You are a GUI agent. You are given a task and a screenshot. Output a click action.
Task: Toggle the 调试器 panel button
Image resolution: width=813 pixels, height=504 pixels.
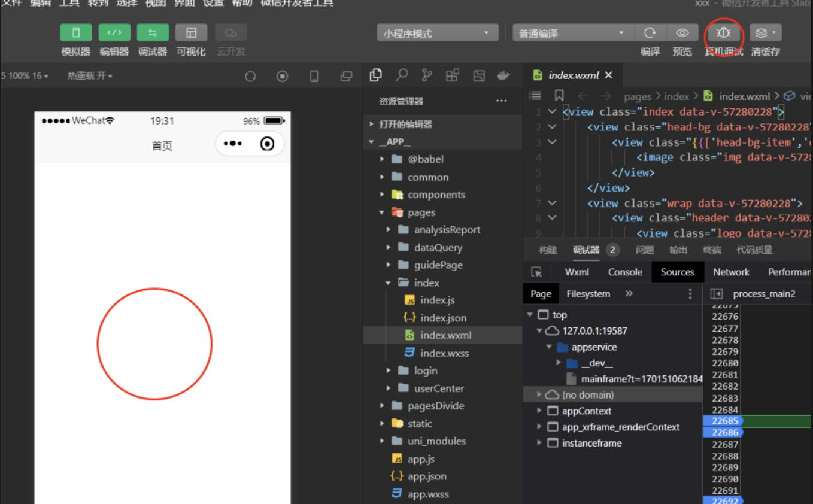153,33
